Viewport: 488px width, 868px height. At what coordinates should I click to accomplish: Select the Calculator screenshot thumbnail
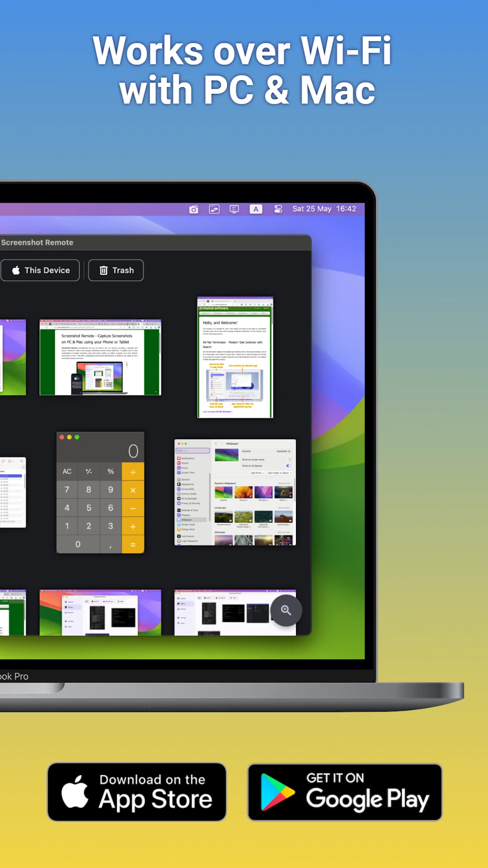[100, 493]
